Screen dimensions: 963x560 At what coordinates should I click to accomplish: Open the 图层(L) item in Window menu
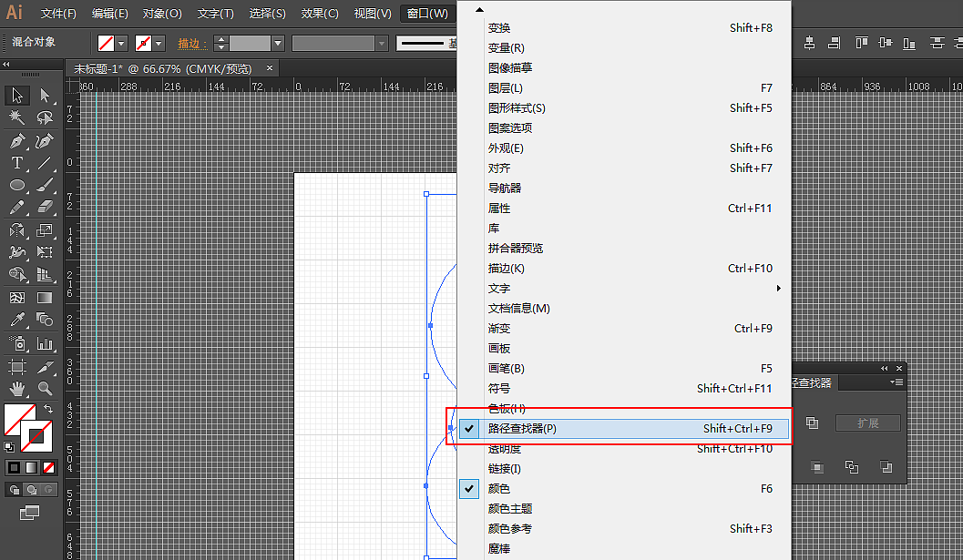508,87
